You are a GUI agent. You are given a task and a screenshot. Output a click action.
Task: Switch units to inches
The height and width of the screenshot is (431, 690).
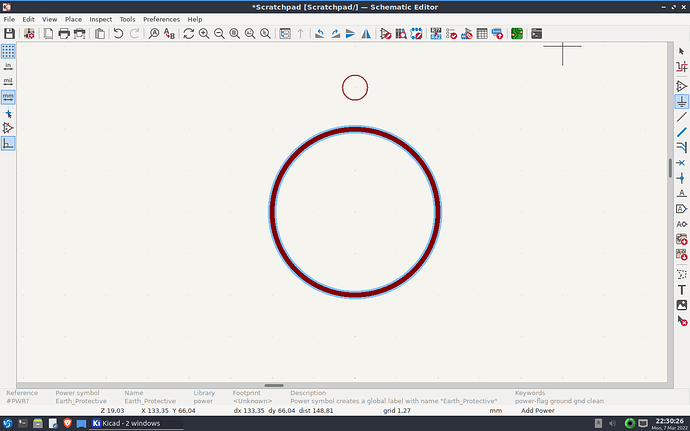tap(8, 66)
